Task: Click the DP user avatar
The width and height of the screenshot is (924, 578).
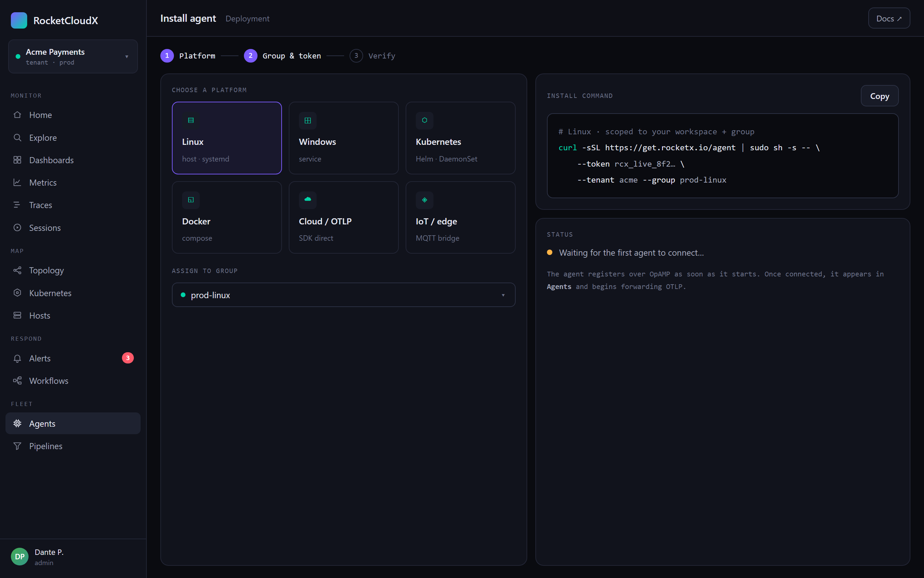Action: click(19, 557)
